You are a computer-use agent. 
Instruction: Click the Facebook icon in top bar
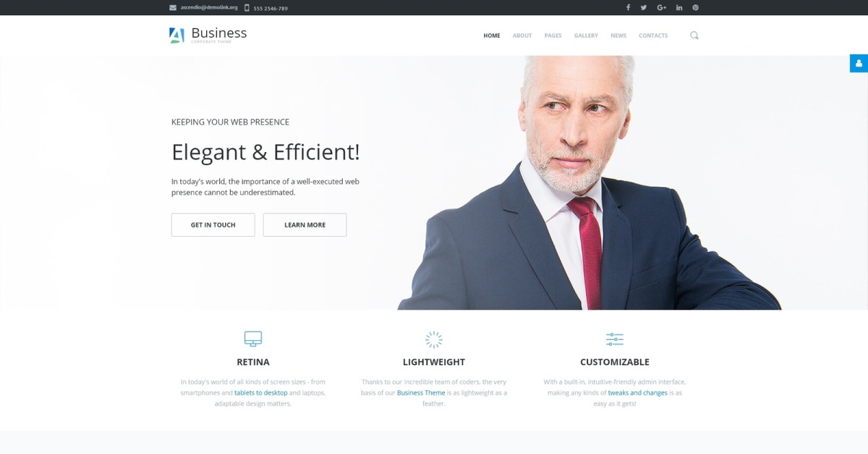point(628,7)
